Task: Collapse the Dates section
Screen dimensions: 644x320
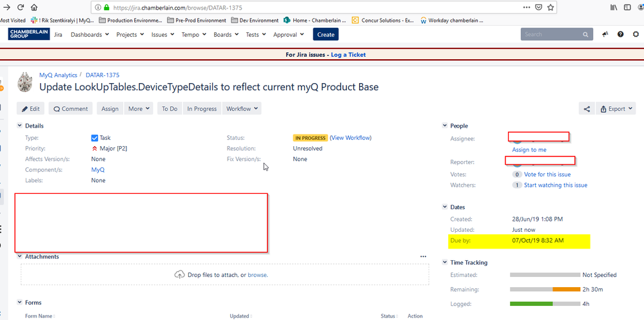Action: [x=445, y=207]
